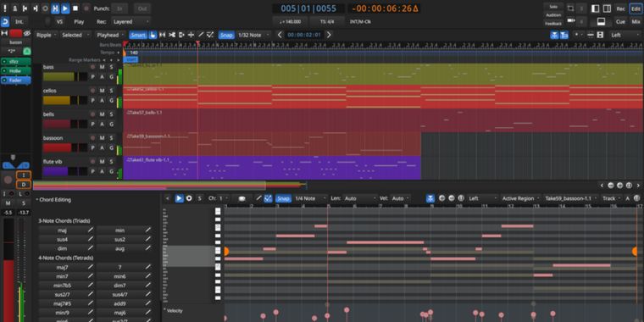This screenshot has height=322, width=644.
Task: Select the Grab hand tool
Action: [153, 35]
